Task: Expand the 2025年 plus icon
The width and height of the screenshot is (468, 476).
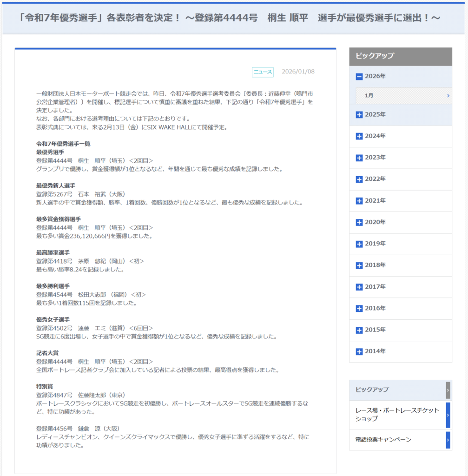Action: [359, 115]
